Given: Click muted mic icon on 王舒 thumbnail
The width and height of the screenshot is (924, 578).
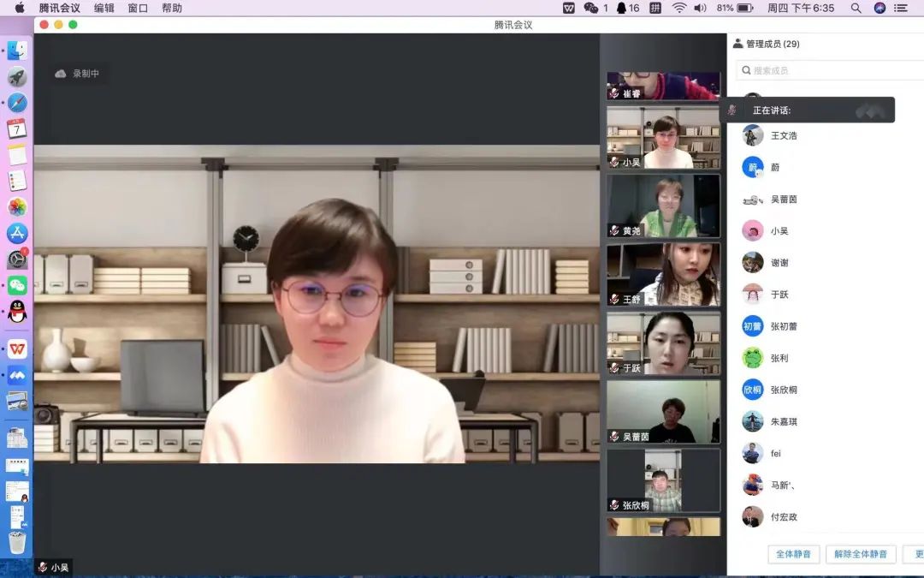Looking at the screenshot, I should (x=614, y=299).
